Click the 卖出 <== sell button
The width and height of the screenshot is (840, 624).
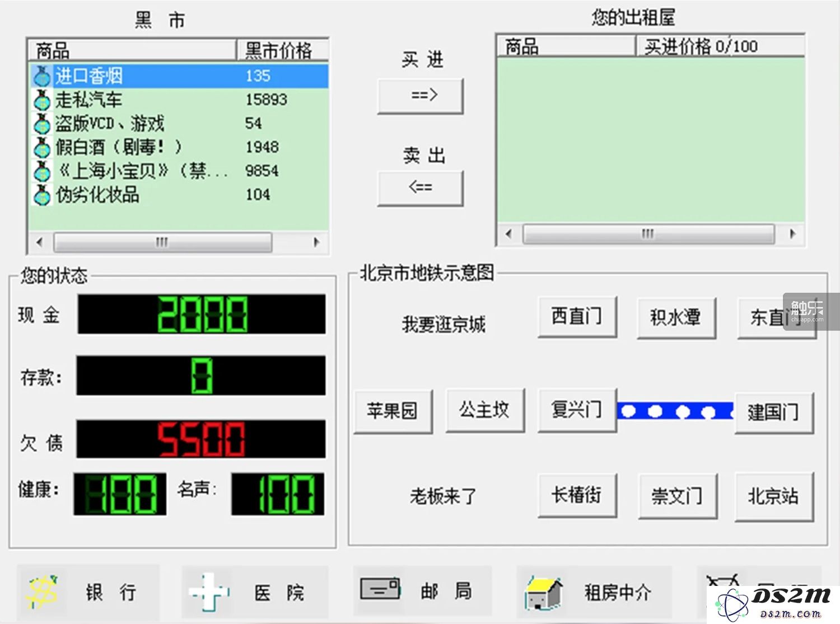pos(421,188)
